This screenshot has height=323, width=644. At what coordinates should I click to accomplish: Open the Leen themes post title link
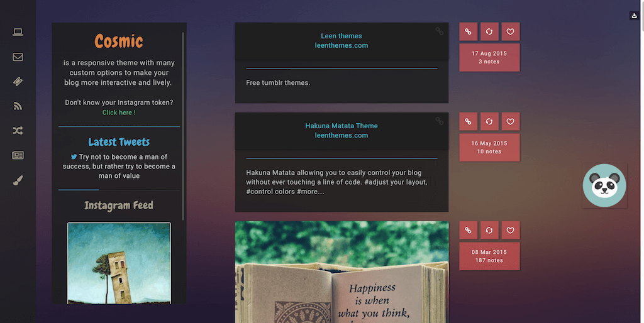coord(341,36)
